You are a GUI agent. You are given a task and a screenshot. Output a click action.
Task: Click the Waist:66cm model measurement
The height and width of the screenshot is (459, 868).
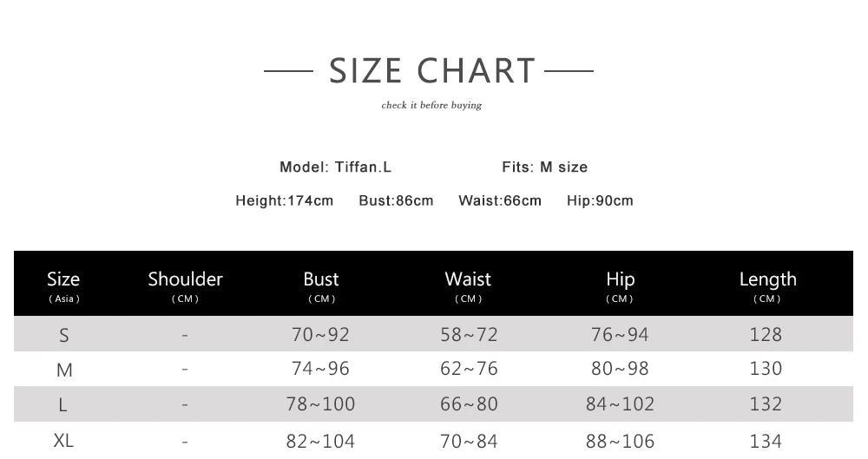[500, 200]
